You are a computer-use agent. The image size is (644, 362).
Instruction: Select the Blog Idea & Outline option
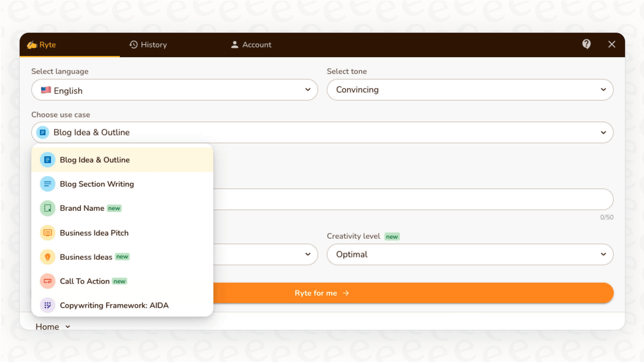(95, 160)
